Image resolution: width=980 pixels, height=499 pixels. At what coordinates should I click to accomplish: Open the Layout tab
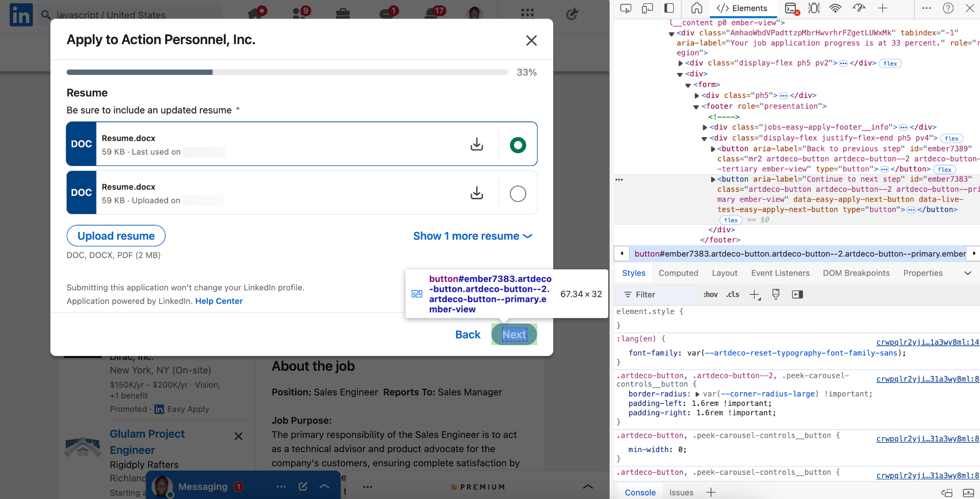[x=725, y=273]
